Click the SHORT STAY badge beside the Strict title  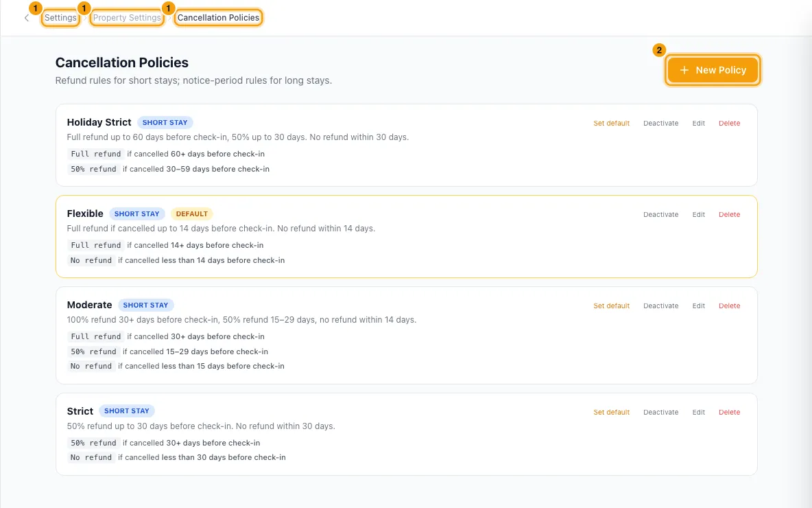coord(126,411)
